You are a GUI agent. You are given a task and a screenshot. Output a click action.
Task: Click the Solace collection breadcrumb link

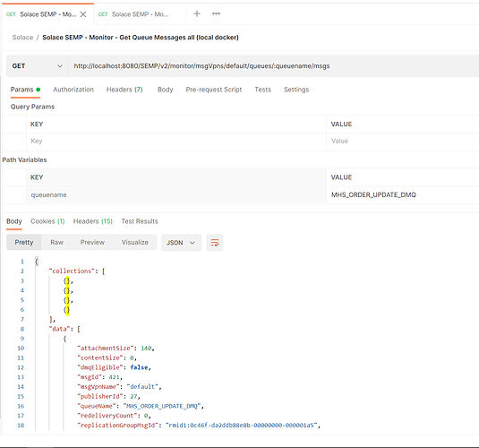[22, 38]
